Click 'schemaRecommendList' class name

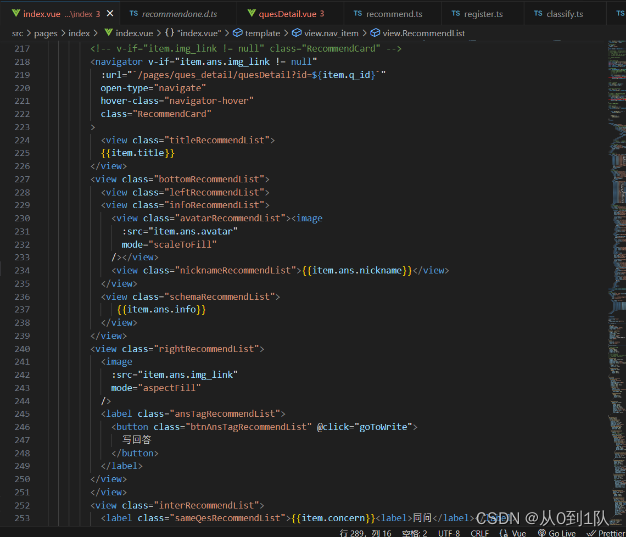[220, 297]
